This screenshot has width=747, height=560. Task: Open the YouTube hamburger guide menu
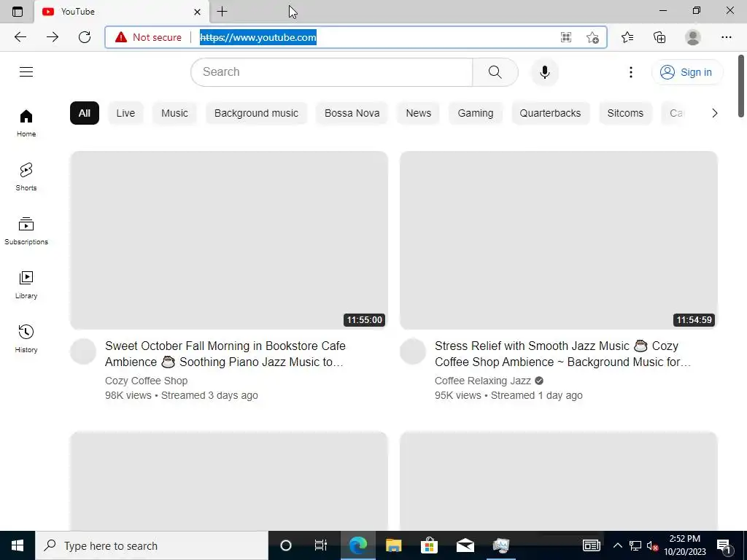coord(26,72)
